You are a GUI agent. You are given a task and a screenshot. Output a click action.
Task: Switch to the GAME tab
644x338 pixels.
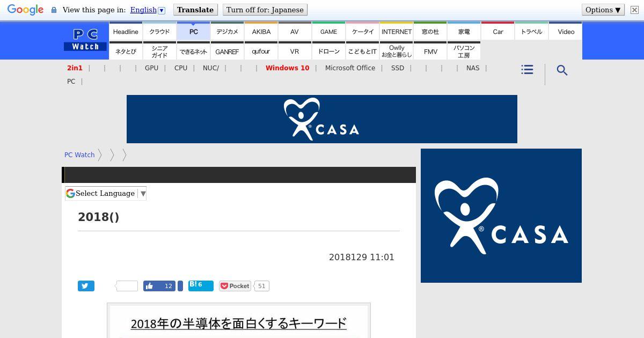pyautogui.click(x=328, y=31)
